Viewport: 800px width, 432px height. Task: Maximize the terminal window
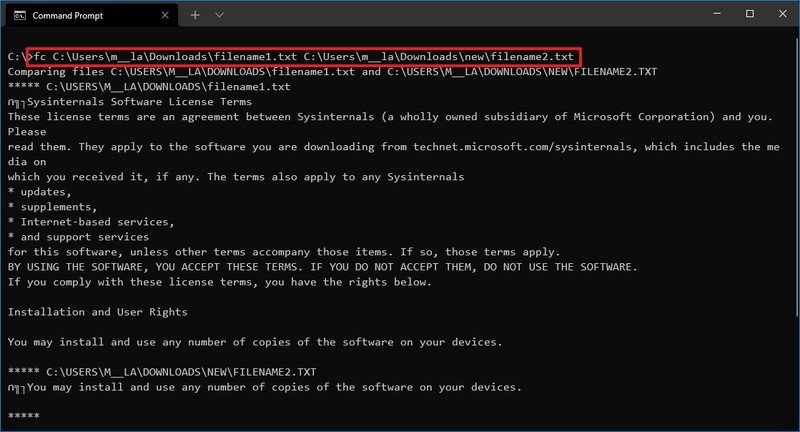click(749, 14)
